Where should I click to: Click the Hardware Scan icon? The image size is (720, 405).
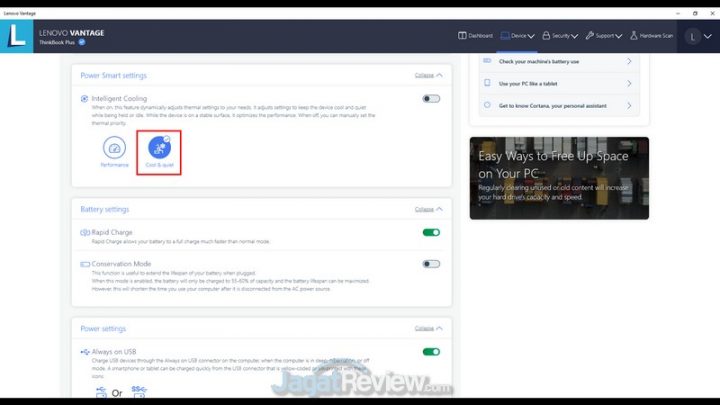click(634, 36)
